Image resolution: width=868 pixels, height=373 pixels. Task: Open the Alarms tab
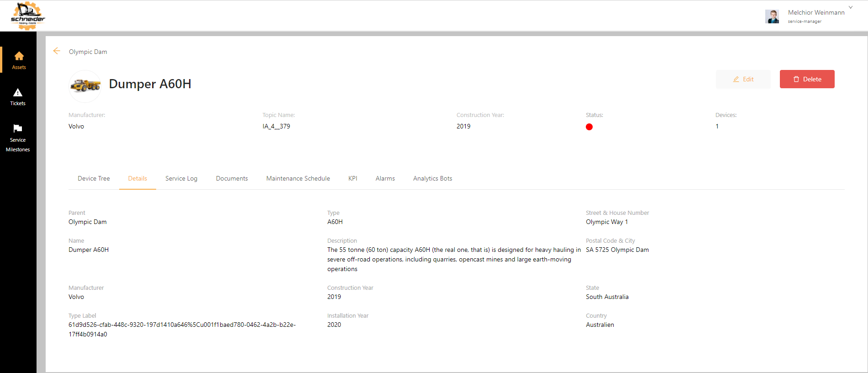pyautogui.click(x=385, y=179)
